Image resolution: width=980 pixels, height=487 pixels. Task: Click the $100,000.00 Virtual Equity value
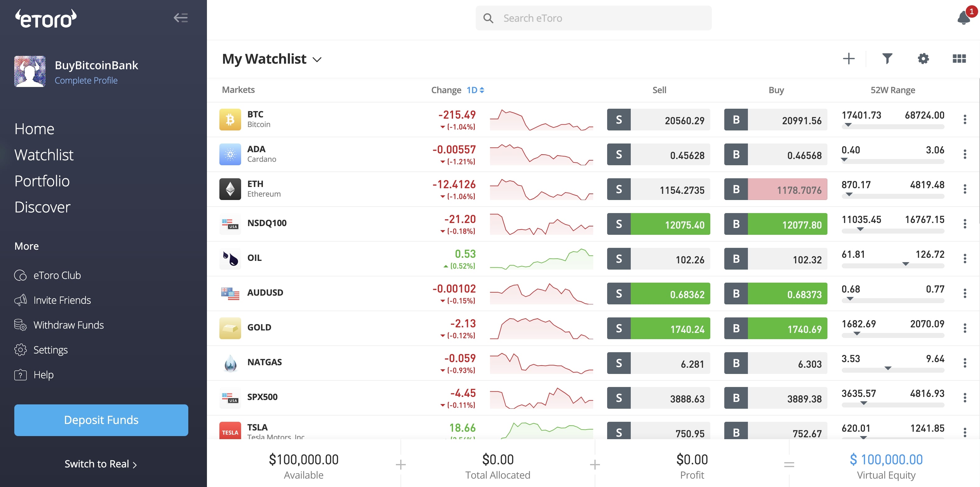[x=886, y=460]
